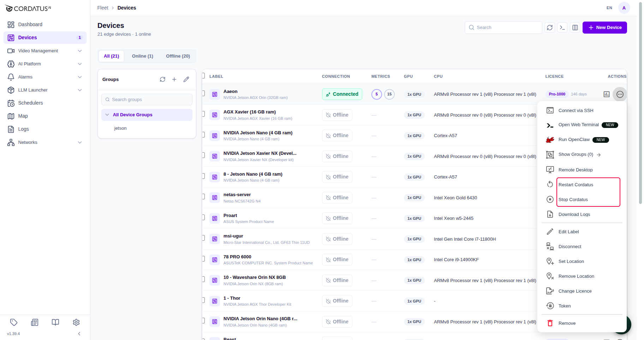Collapse the sidebar with the arrow

pyautogui.click(x=79, y=334)
